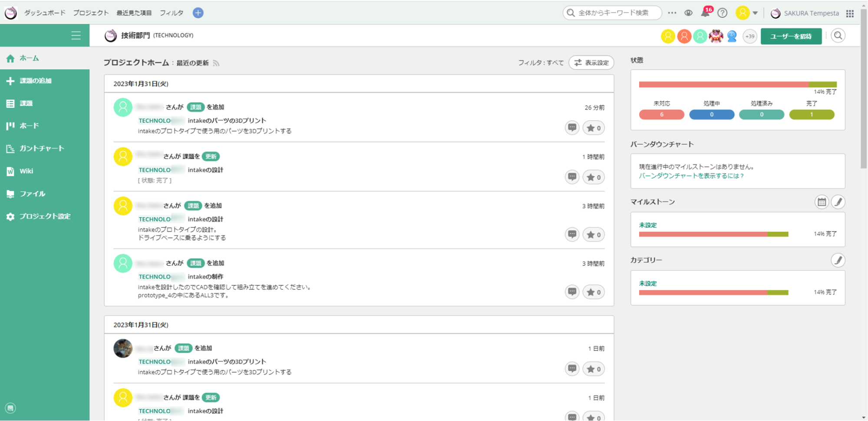Star the intakeの制作 update

coord(594,292)
